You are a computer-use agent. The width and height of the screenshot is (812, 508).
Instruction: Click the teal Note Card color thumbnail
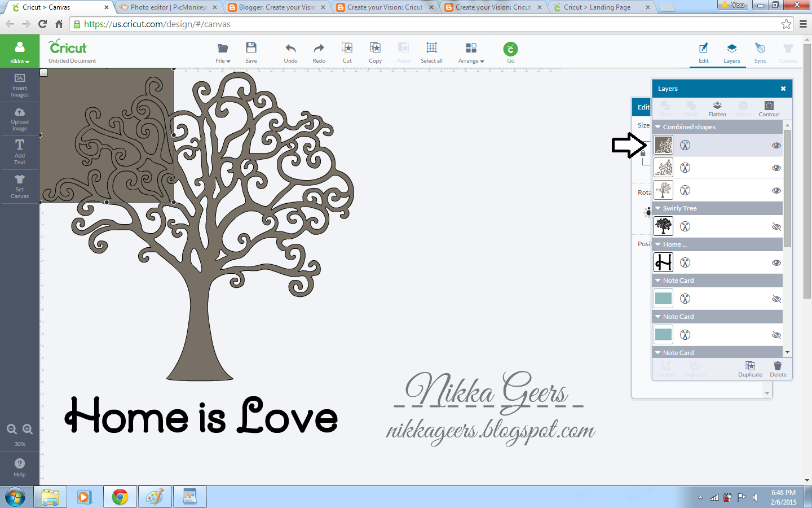click(x=663, y=299)
